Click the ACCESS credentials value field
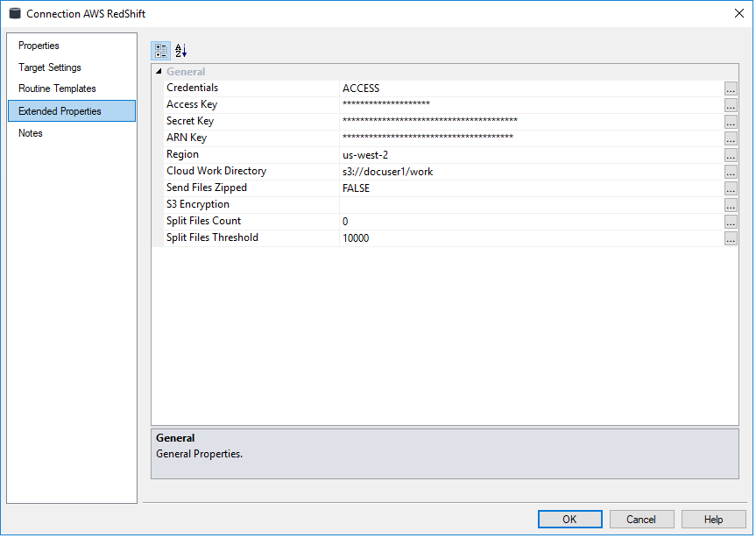This screenshot has width=756, height=538. [532, 88]
